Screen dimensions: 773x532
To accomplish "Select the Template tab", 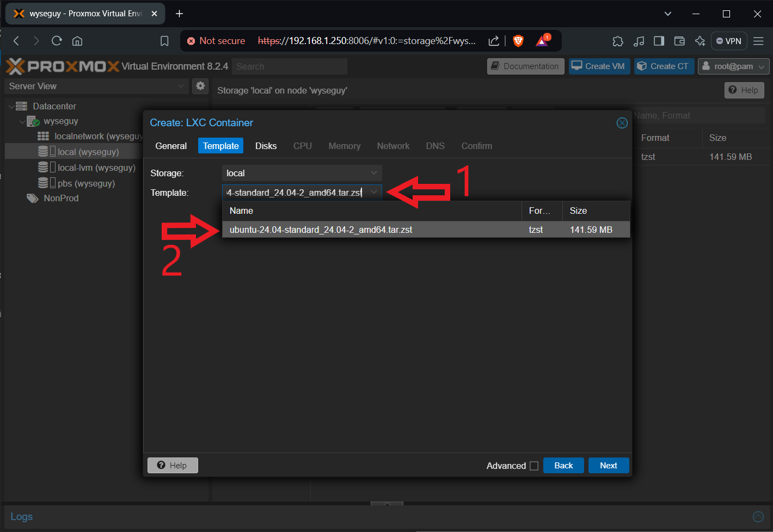I will (220, 146).
